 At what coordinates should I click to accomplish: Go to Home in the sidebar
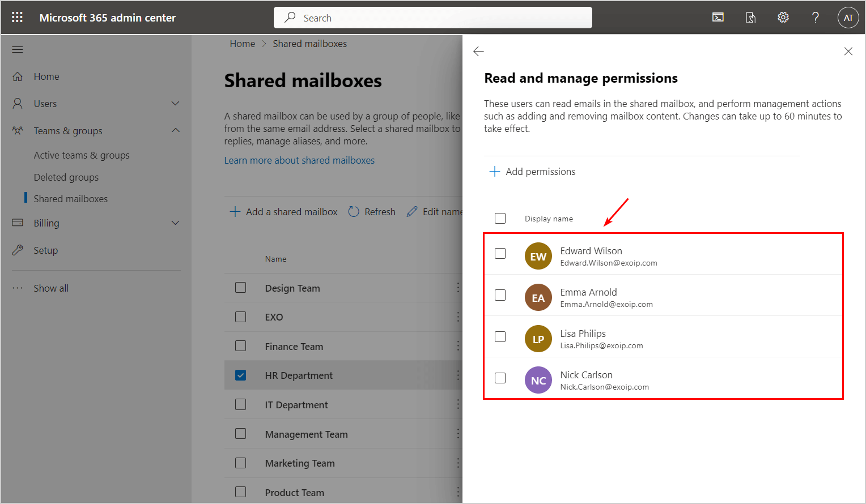click(46, 76)
